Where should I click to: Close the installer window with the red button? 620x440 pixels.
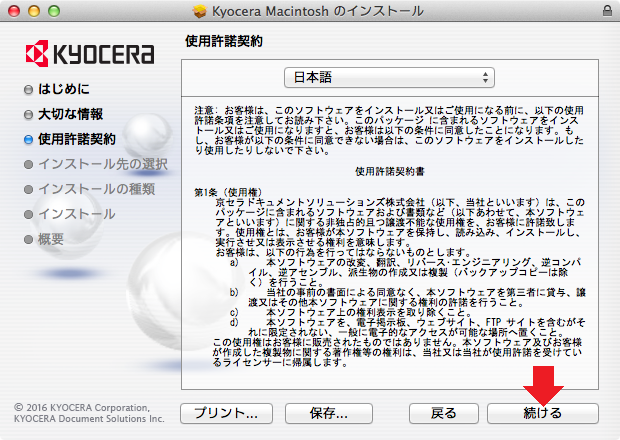(x=14, y=11)
